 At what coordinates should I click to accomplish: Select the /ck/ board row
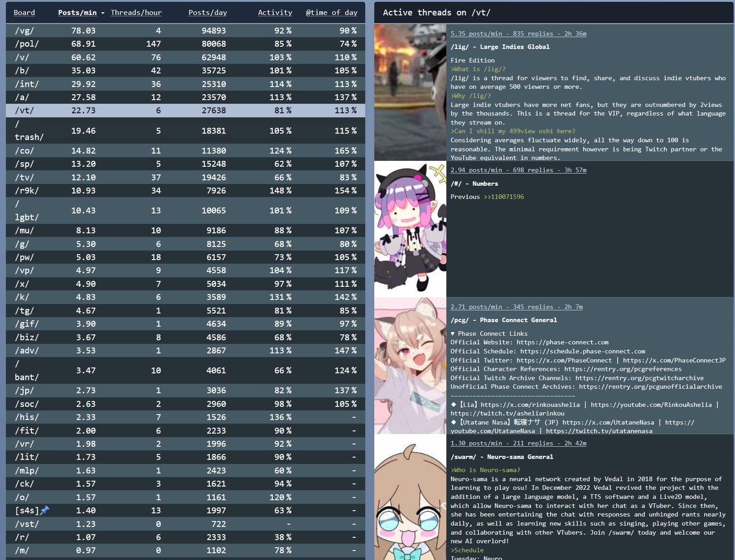coord(185,484)
